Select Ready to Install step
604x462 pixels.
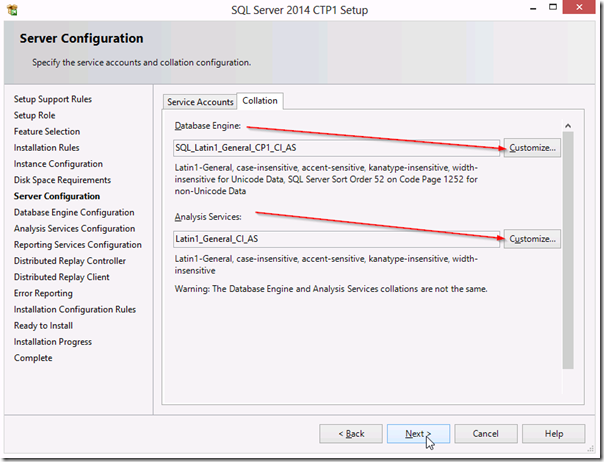coord(43,326)
